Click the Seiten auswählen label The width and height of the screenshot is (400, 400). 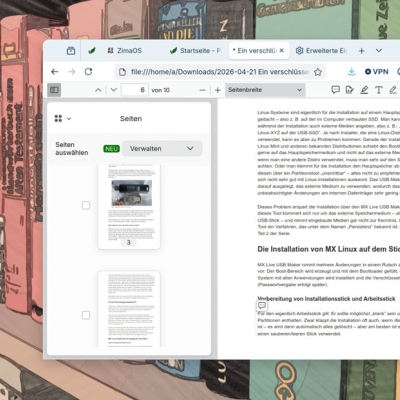click(72, 149)
